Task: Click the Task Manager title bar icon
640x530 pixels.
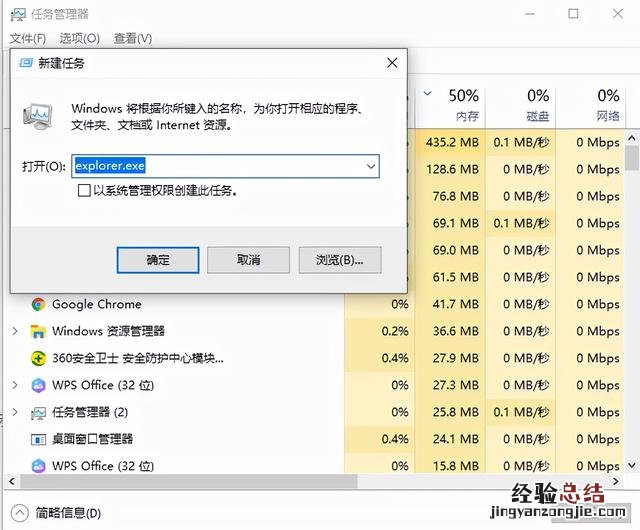Action: click(x=18, y=15)
